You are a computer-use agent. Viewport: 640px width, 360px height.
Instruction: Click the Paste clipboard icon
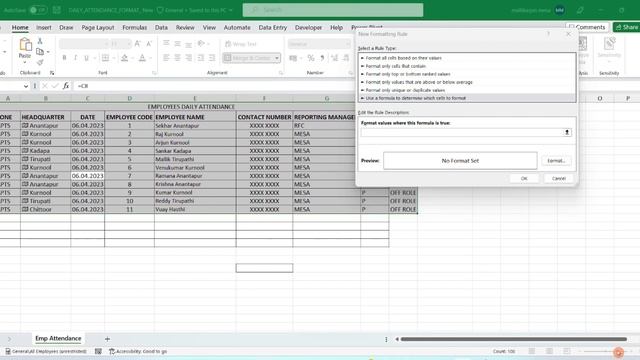point(25,45)
